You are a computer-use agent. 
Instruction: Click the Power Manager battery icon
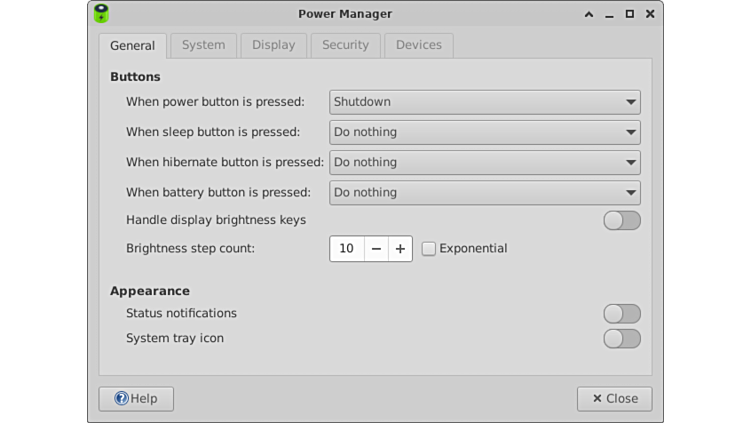pos(101,14)
